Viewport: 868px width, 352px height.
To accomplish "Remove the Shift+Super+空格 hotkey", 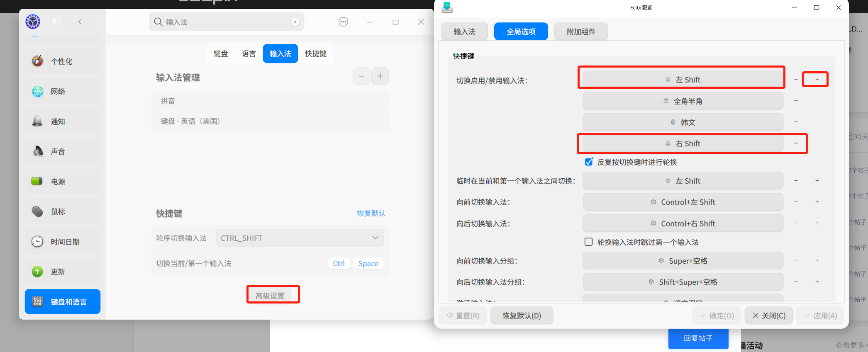I will (x=796, y=282).
